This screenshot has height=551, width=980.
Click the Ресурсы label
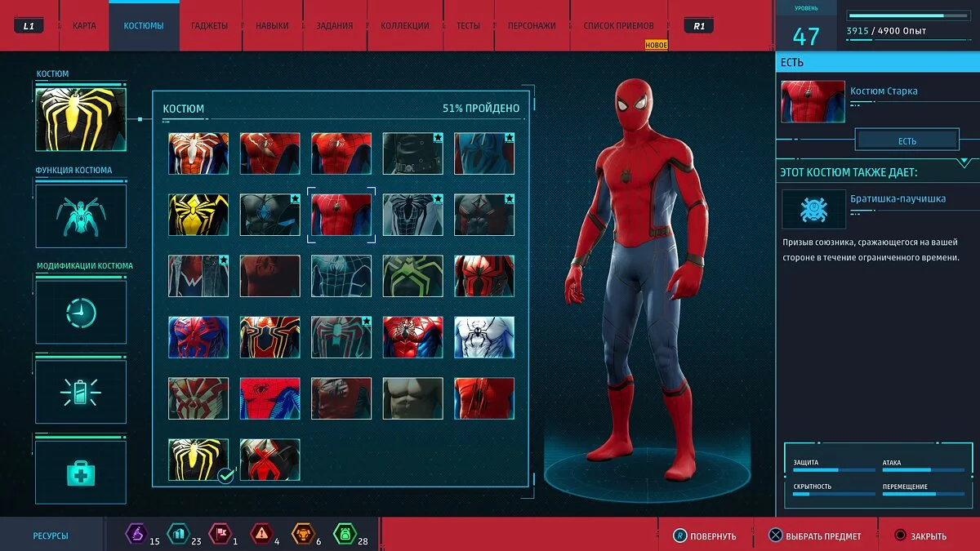click(51, 536)
